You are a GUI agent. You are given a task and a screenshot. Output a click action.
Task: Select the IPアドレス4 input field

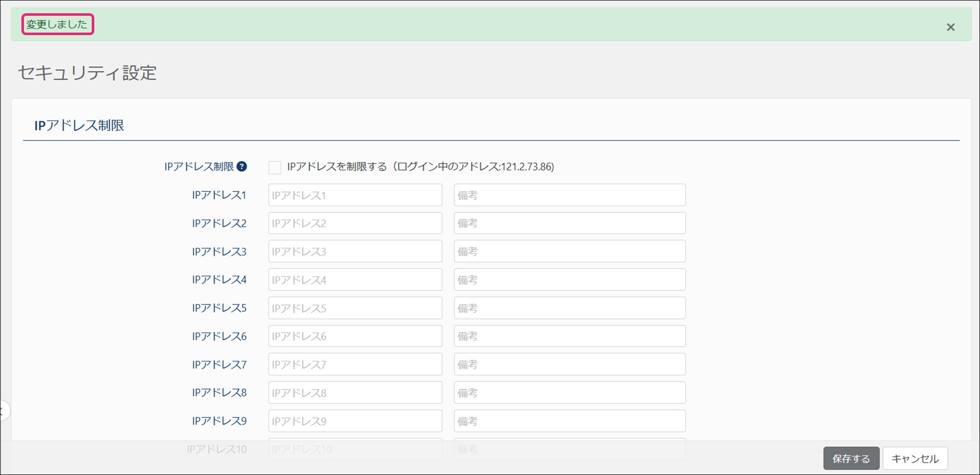(x=355, y=280)
